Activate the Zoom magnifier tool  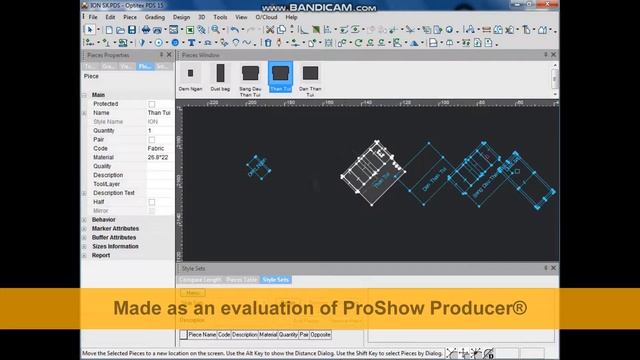(x=215, y=29)
